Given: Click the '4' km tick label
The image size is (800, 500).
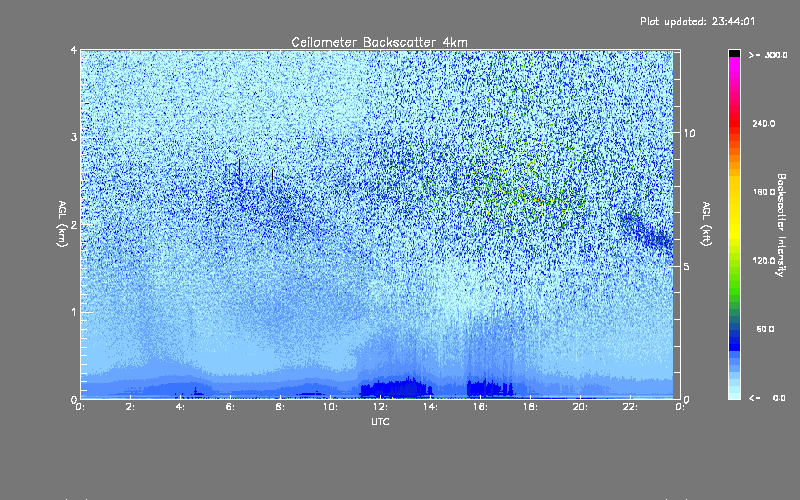Looking at the screenshot, I should click(74, 50).
